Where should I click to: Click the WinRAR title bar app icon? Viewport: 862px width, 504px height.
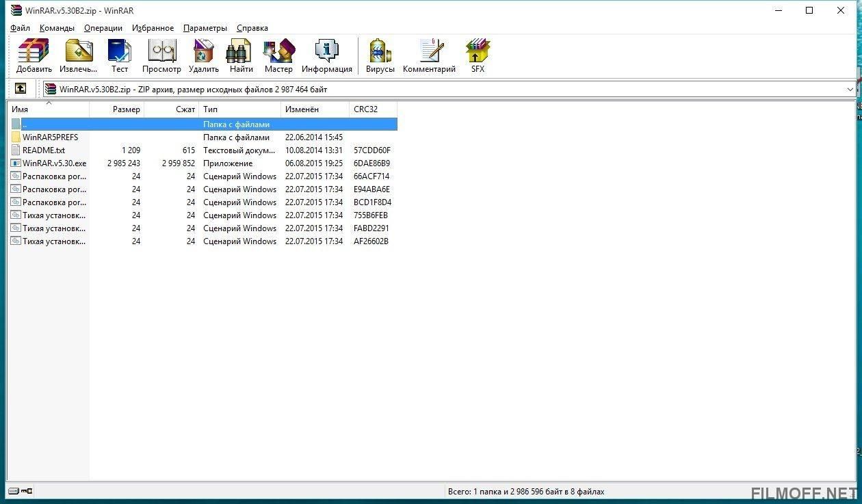[x=16, y=10]
